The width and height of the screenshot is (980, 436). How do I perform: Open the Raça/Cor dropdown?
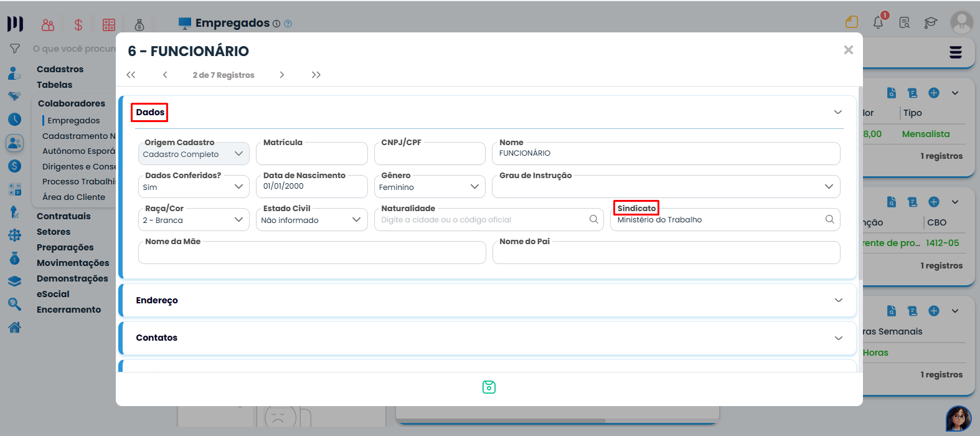pyautogui.click(x=193, y=220)
